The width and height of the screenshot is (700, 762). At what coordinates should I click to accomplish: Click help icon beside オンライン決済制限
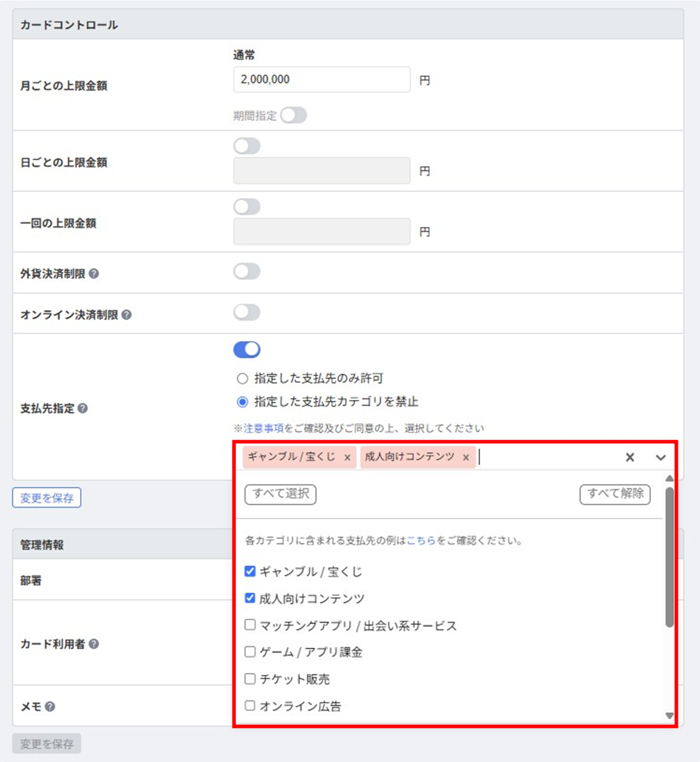(126, 315)
